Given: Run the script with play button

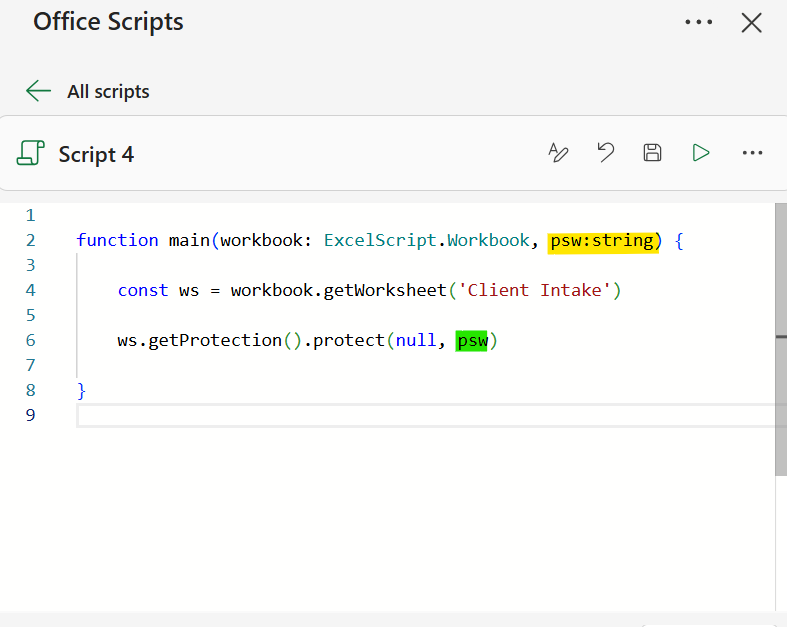Looking at the screenshot, I should (701, 153).
